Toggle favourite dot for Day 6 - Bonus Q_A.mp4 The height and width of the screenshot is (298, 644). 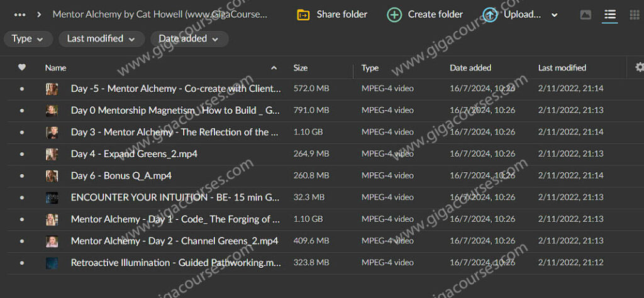pos(22,176)
